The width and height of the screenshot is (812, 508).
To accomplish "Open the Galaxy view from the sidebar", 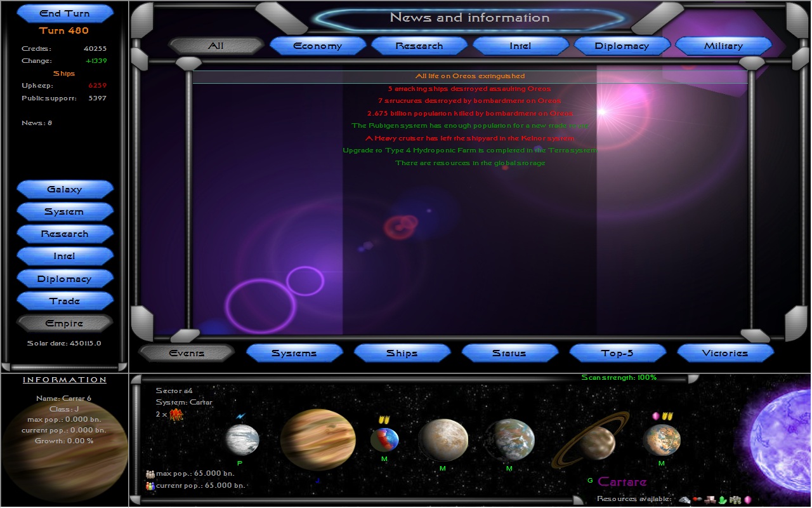I will [x=65, y=189].
